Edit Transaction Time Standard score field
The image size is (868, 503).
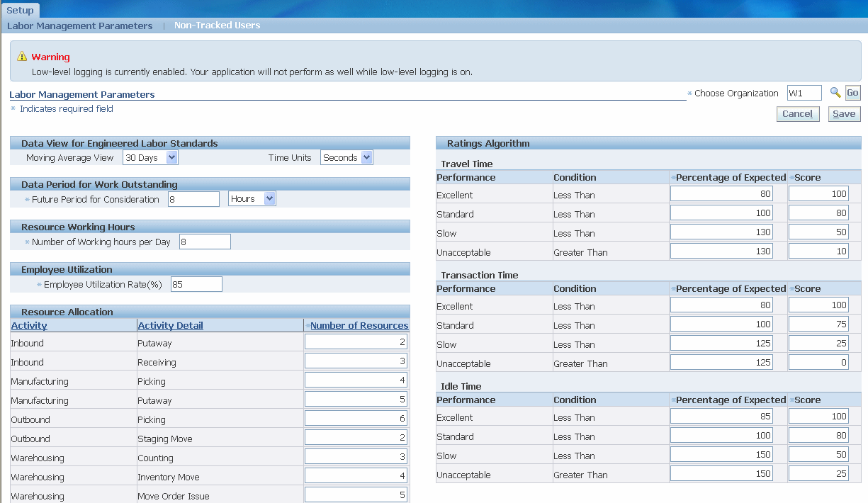(x=818, y=324)
